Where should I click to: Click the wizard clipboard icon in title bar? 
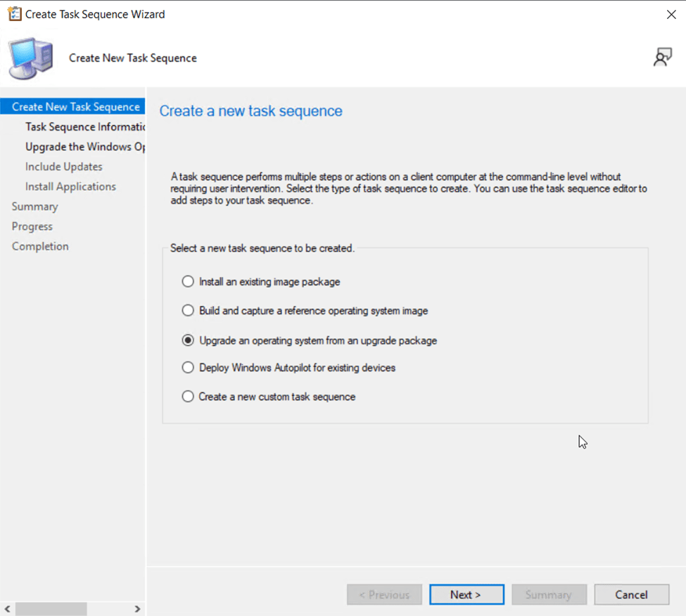(x=14, y=14)
